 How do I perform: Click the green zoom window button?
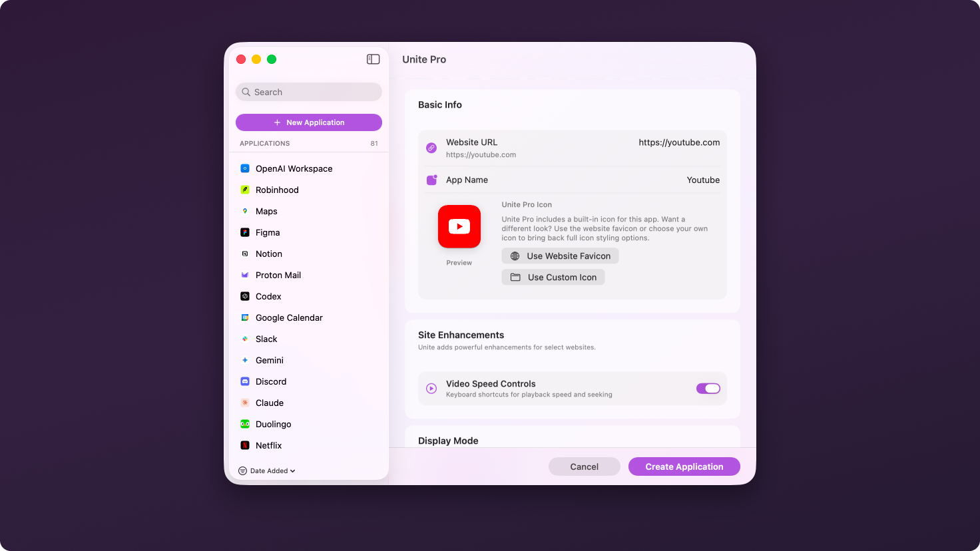click(x=272, y=59)
